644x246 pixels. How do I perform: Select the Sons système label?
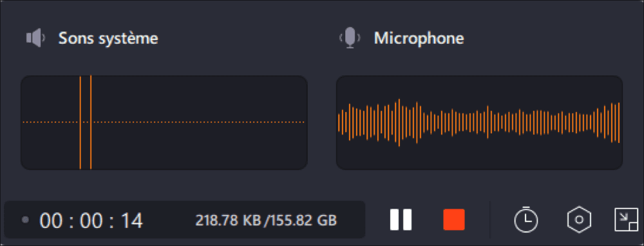(x=108, y=39)
